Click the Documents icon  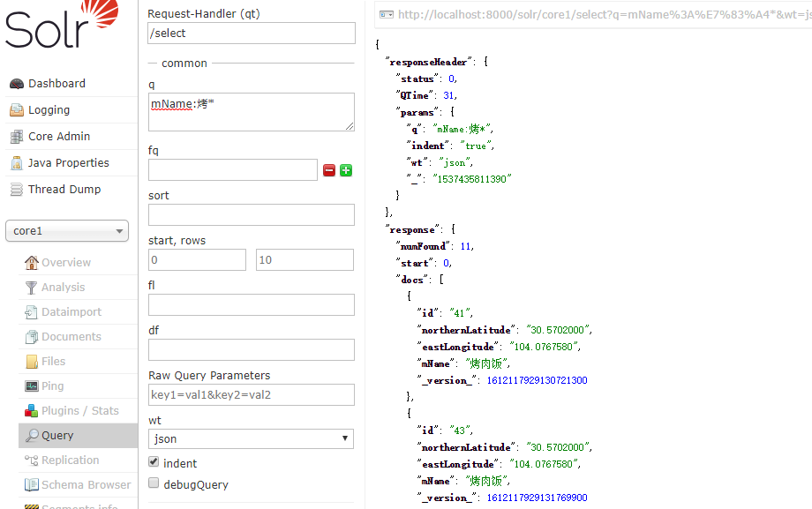click(32, 337)
